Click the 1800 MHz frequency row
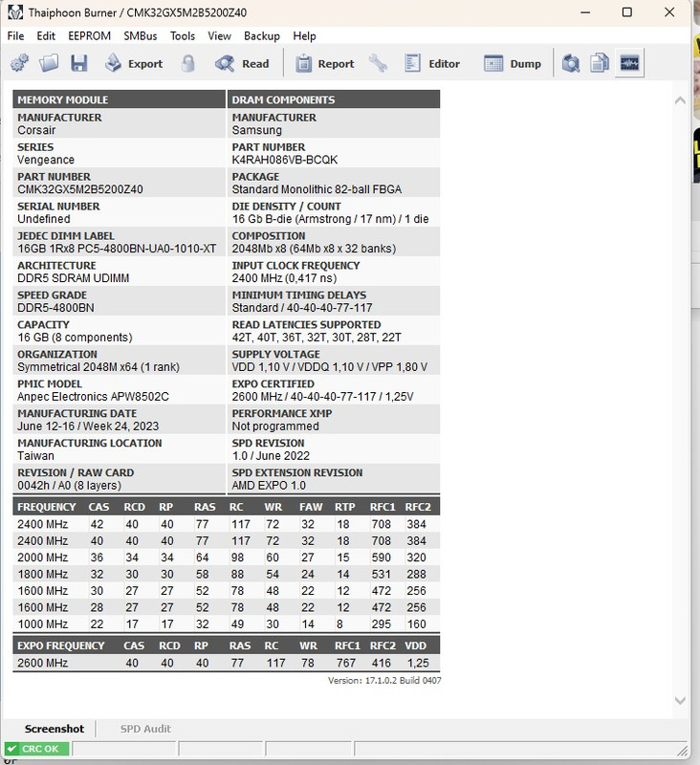The height and width of the screenshot is (765, 700). [227, 574]
